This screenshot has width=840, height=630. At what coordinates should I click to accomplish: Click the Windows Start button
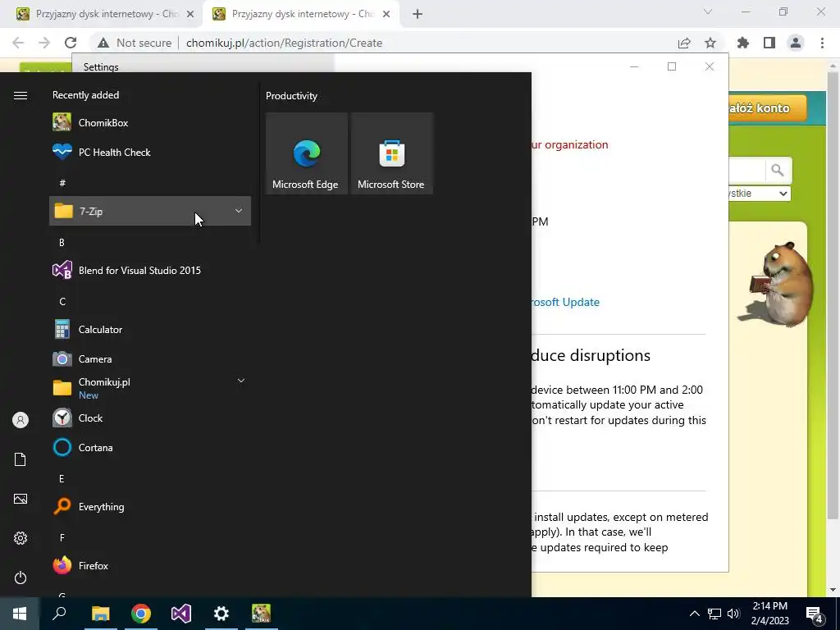click(x=20, y=614)
